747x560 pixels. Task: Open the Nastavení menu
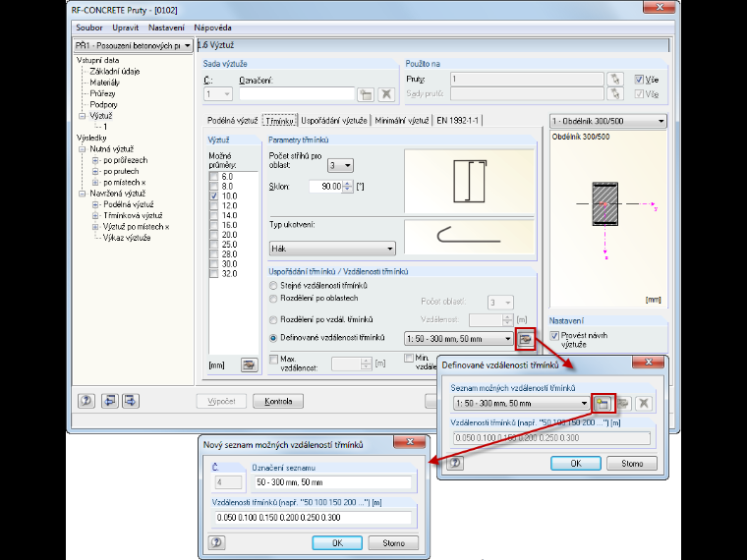tap(166, 28)
